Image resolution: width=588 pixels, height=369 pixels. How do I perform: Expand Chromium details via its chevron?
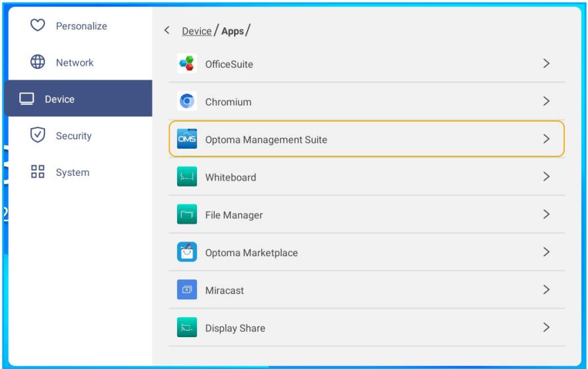pyautogui.click(x=546, y=101)
